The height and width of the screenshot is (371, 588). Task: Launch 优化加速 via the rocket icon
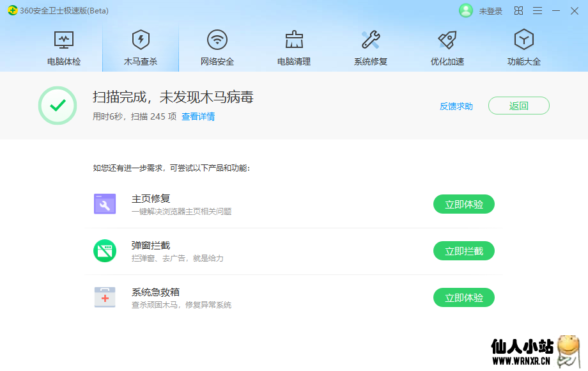click(447, 38)
